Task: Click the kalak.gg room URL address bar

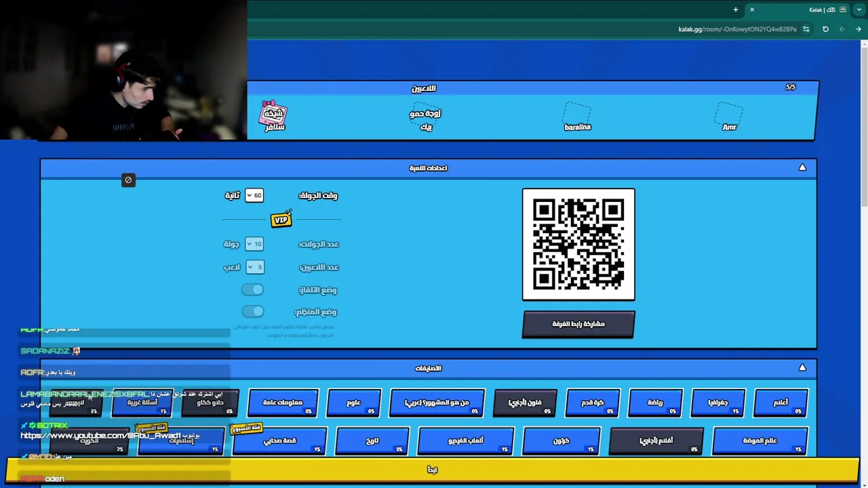Action: tap(737, 29)
